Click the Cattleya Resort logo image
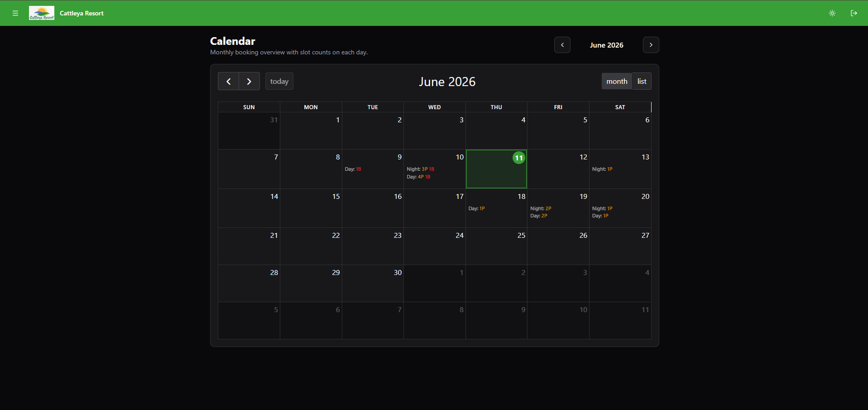 [x=42, y=13]
